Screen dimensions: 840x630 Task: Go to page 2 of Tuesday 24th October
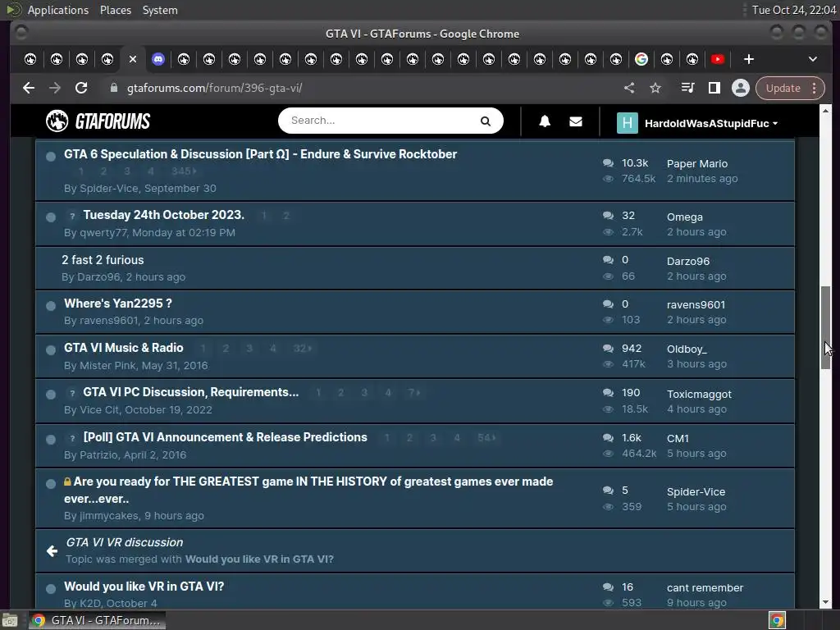(x=286, y=216)
